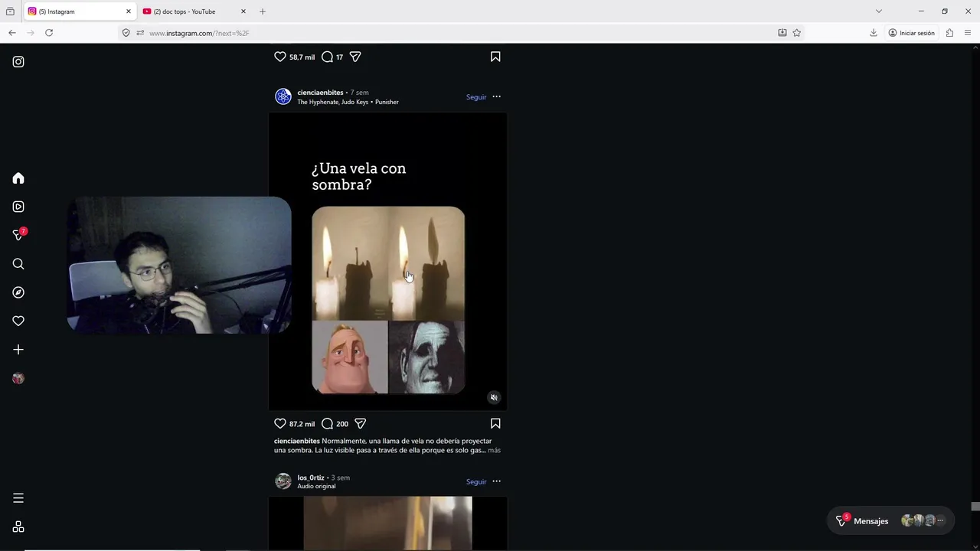Open browser application menu
The image size is (980, 551).
(968, 33)
